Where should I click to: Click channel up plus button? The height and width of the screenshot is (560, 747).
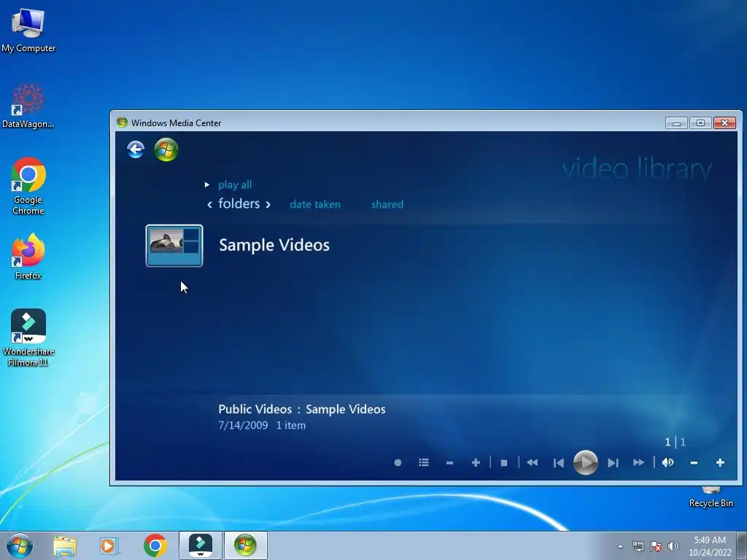476,463
